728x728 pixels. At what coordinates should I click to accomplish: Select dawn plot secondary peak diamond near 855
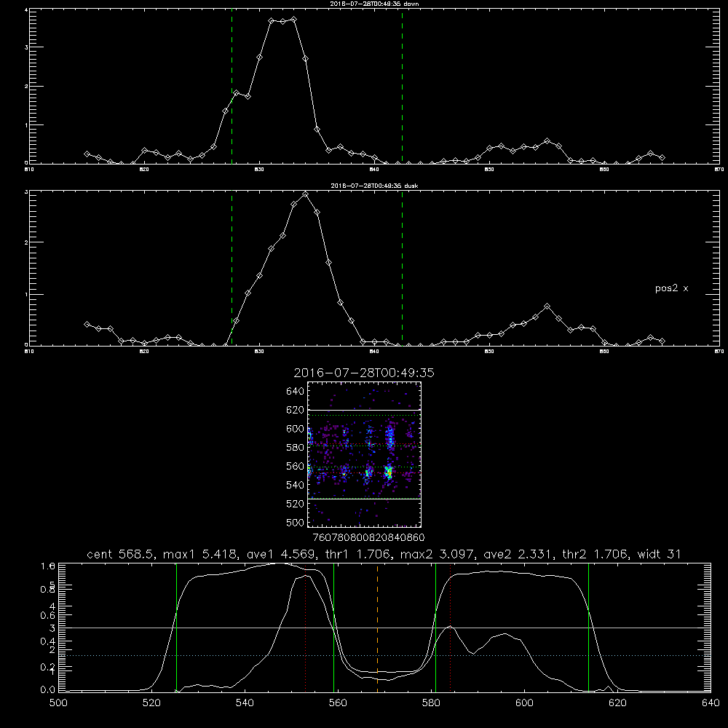pyautogui.click(x=547, y=141)
